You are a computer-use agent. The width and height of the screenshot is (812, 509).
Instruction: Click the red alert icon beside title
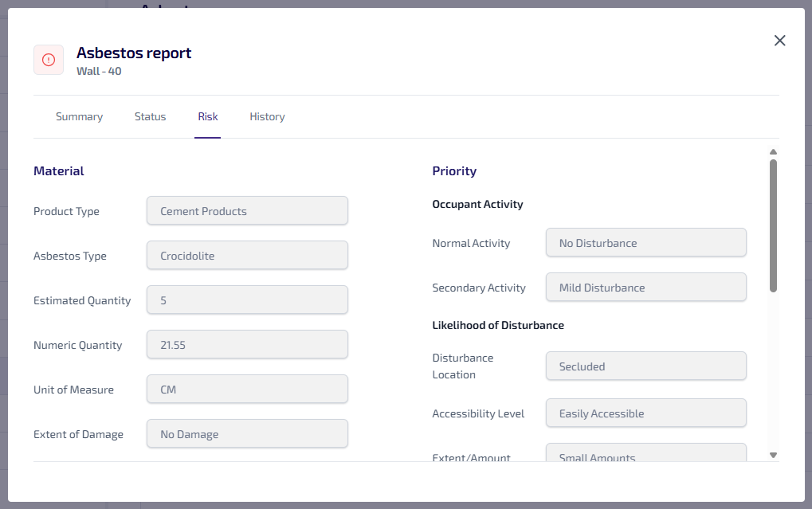(x=49, y=60)
